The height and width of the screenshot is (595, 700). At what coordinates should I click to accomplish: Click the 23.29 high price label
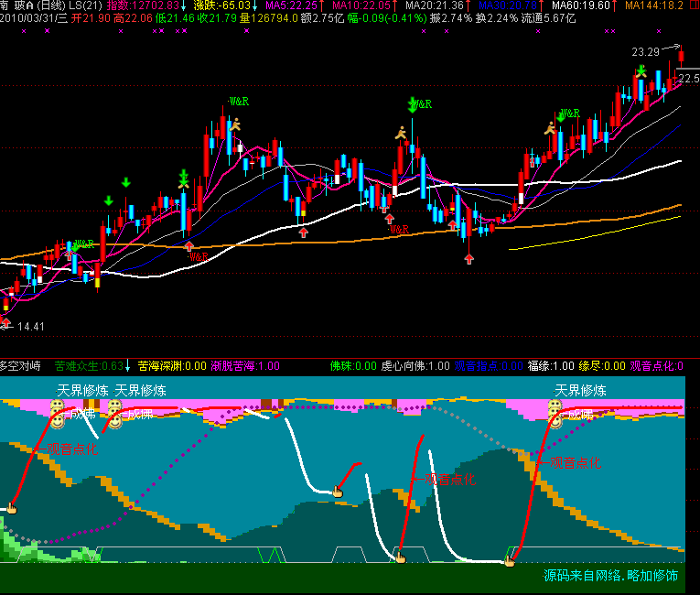645,52
